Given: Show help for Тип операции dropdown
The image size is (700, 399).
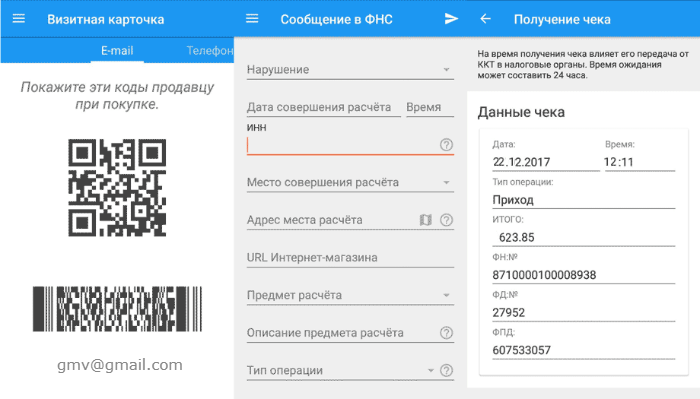Looking at the screenshot, I should pos(446,370).
